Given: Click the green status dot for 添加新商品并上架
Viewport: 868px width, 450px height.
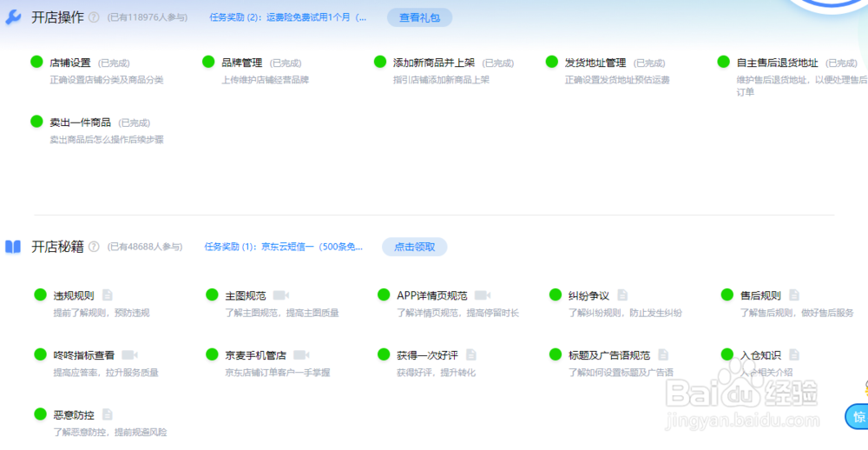Looking at the screenshot, I should [380, 62].
